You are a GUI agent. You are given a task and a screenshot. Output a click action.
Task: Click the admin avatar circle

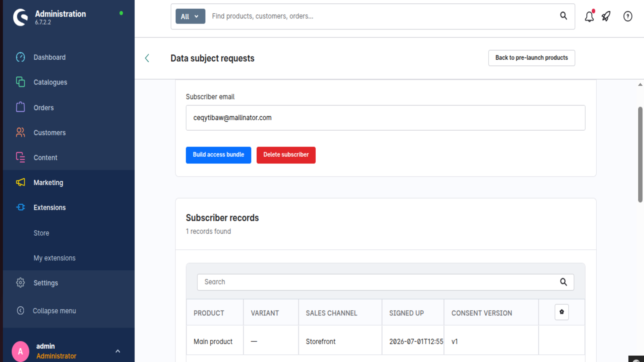tap(20, 351)
